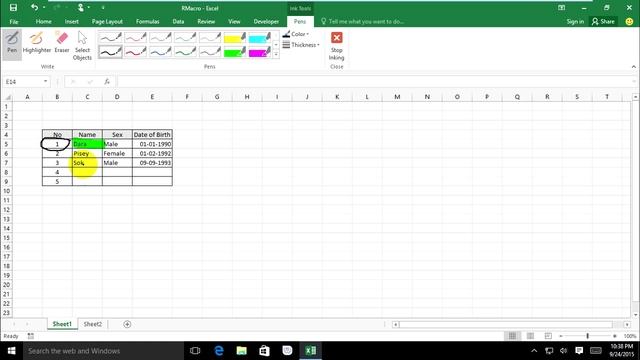Switch to the Formulas tab
Screen dimensions: 640x360
click(147, 22)
